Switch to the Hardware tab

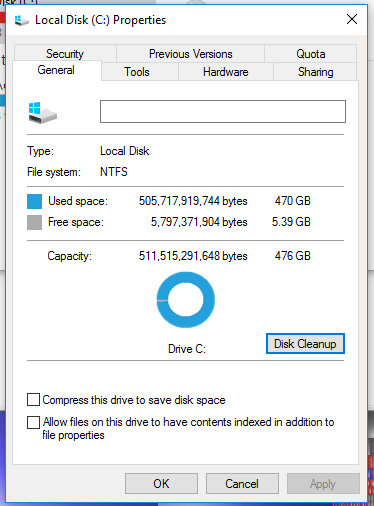click(x=226, y=72)
